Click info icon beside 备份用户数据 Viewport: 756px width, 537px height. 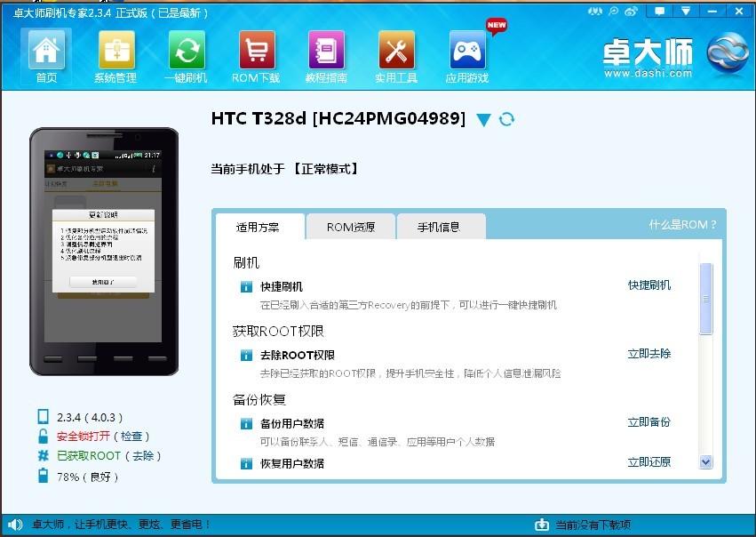(246, 423)
